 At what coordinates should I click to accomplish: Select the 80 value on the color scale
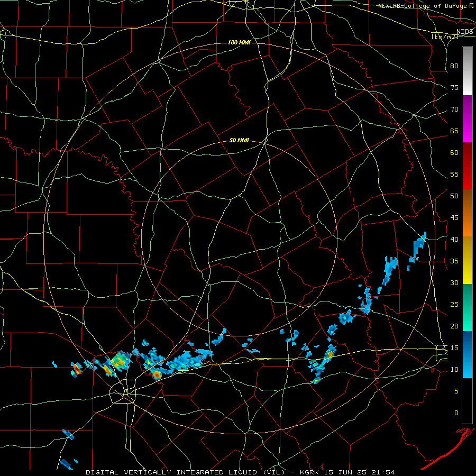tap(454, 66)
